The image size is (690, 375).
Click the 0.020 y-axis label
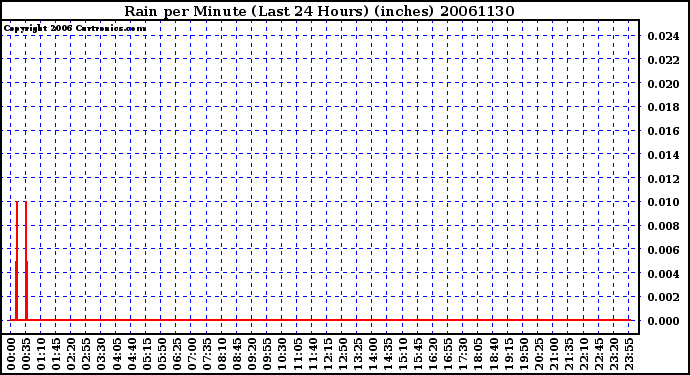[x=663, y=84]
